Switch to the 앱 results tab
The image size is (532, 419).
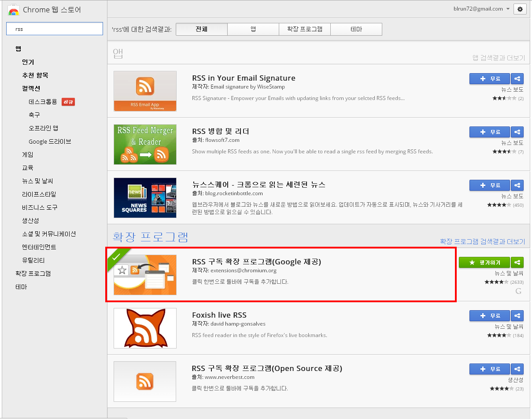pyautogui.click(x=253, y=29)
